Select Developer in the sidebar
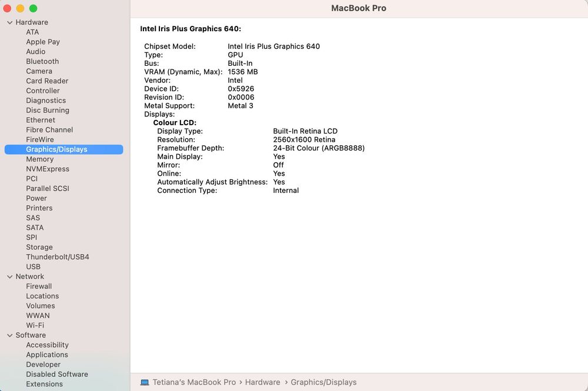 pos(43,365)
